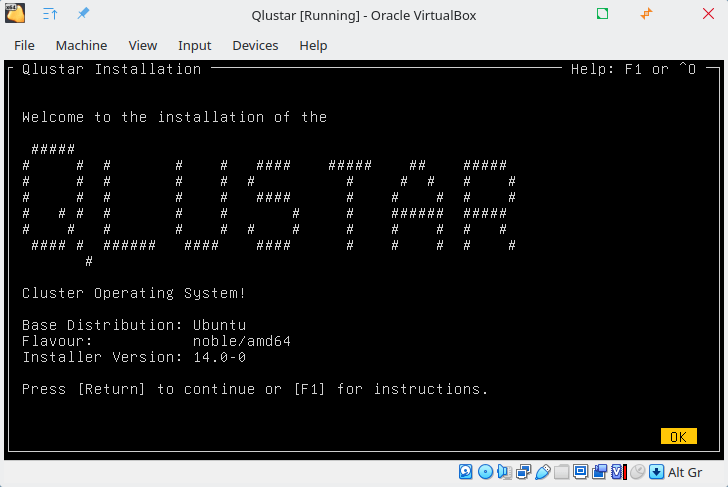Click the USB devices status icon
This screenshot has width=728, height=487.
(x=542, y=472)
